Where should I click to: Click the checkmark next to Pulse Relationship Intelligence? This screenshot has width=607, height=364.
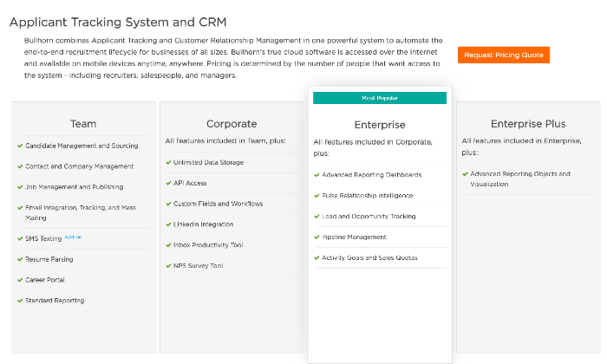pos(317,196)
